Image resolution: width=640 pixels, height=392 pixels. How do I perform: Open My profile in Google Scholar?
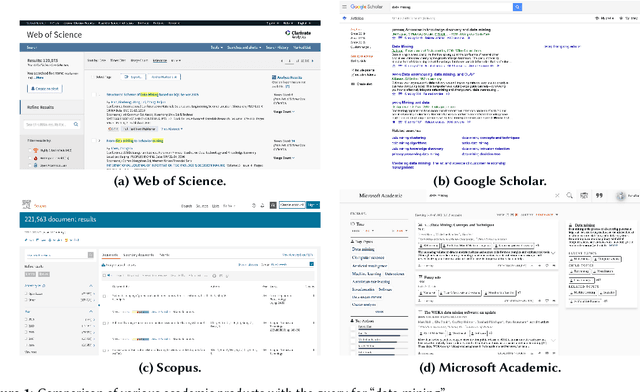[604, 18]
